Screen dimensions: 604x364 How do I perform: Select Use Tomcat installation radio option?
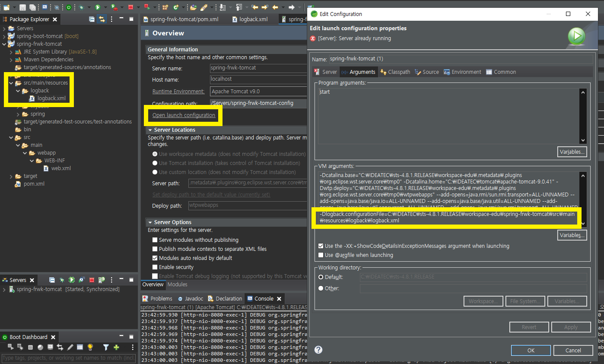click(x=155, y=163)
